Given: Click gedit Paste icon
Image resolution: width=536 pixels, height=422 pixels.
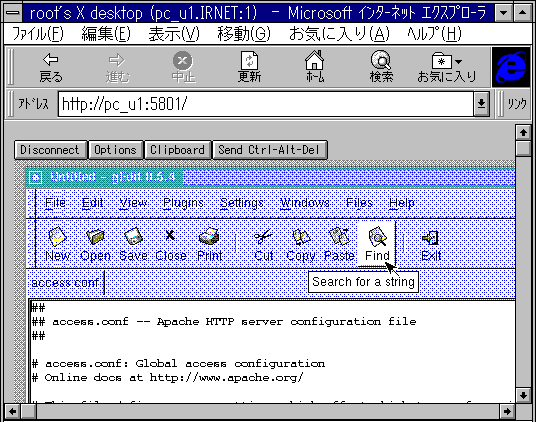Looking at the screenshot, I should [x=339, y=236].
